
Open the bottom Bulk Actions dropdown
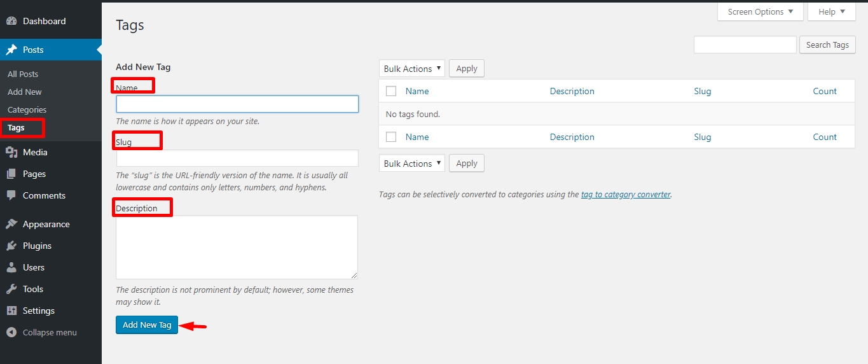click(x=411, y=164)
